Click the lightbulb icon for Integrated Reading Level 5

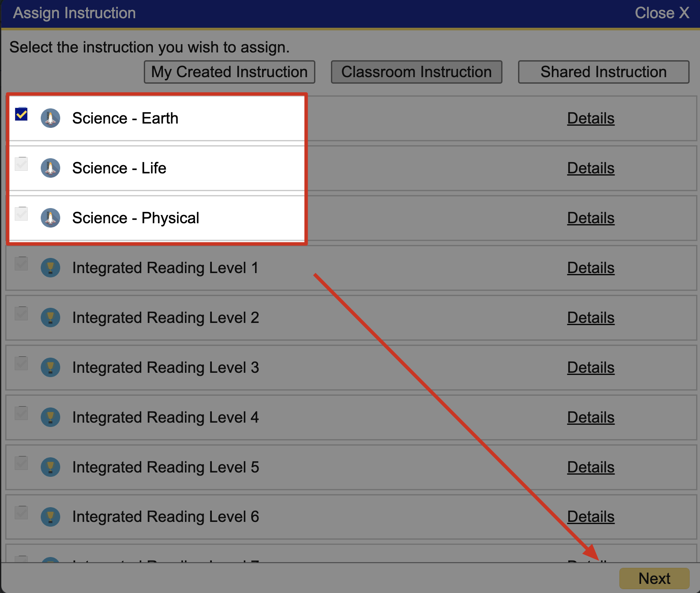pyautogui.click(x=51, y=467)
